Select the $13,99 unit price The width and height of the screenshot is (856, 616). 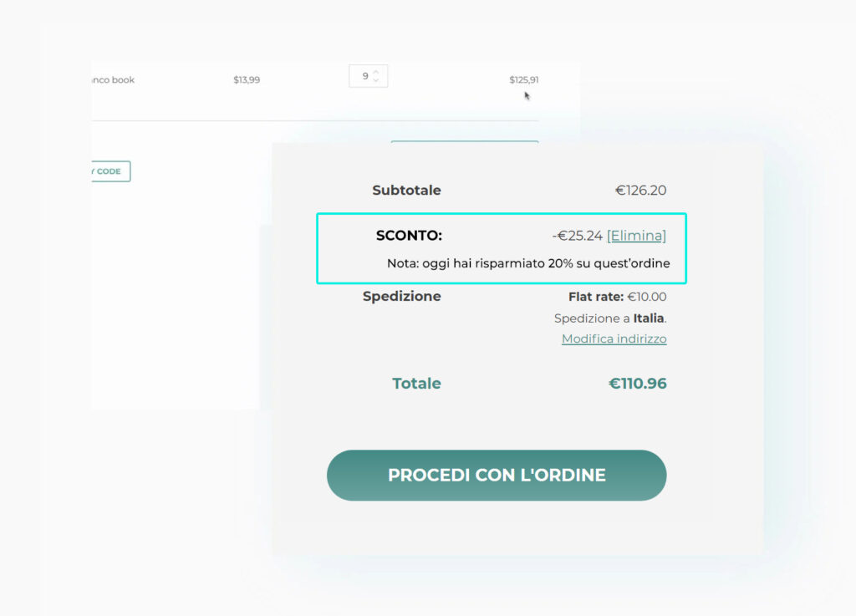(x=247, y=80)
